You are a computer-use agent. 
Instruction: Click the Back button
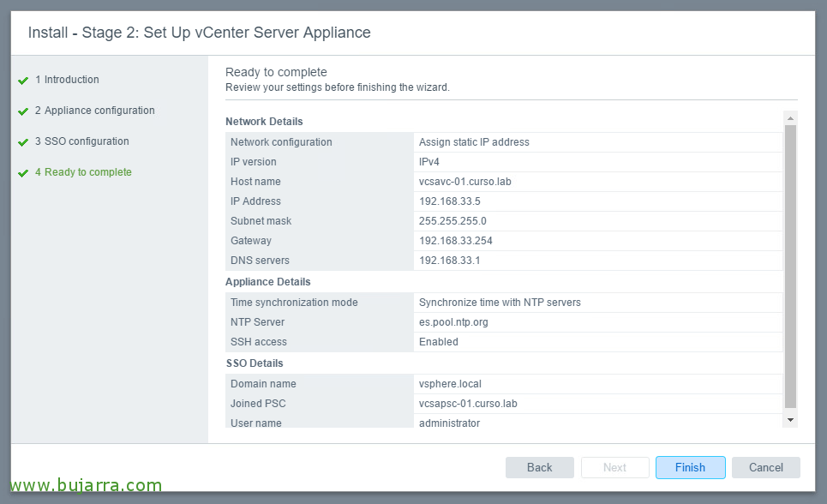[x=540, y=468]
